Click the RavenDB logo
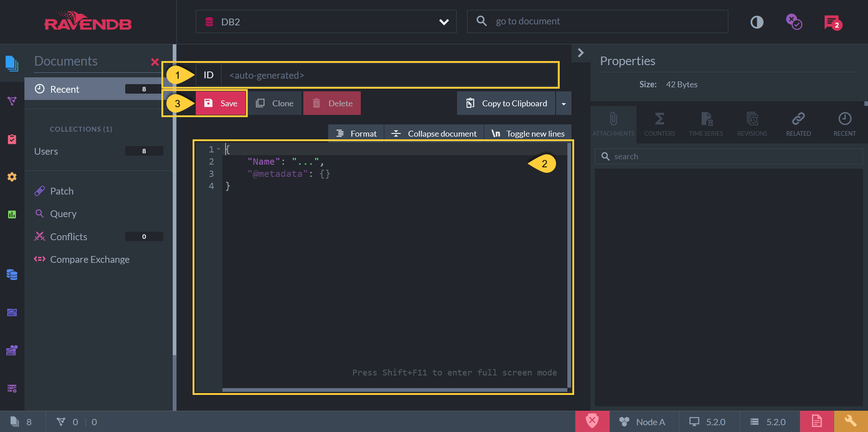Viewport: 868px width, 432px height. 88,21
